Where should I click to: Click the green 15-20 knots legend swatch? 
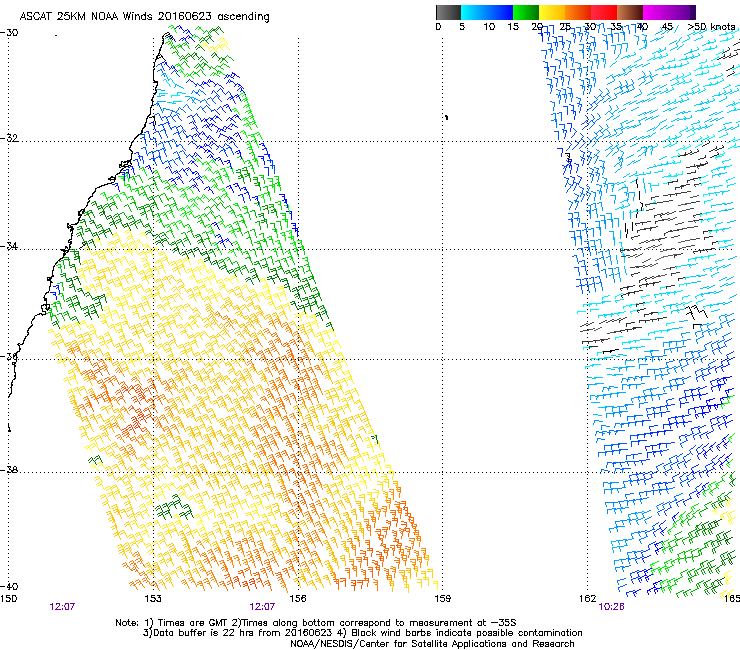point(526,12)
